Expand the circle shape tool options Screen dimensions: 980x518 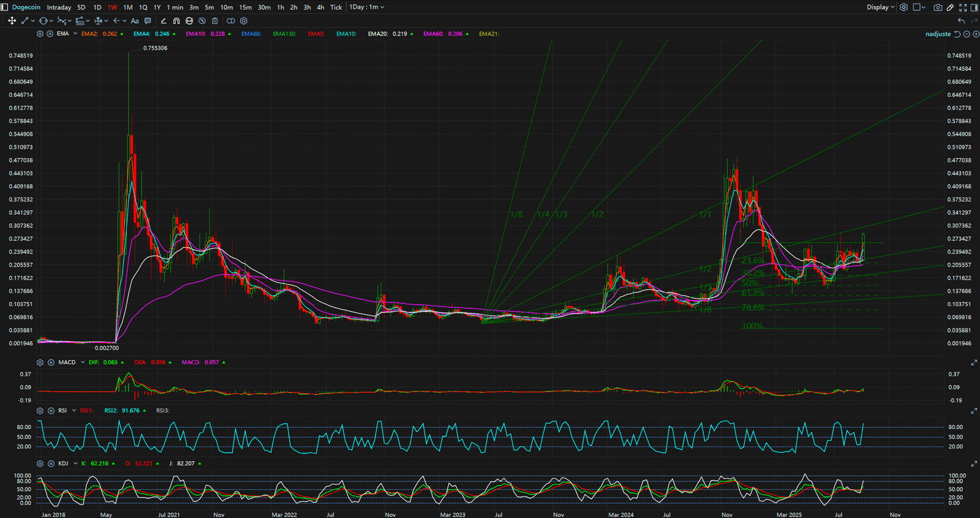tap(51, 21)
